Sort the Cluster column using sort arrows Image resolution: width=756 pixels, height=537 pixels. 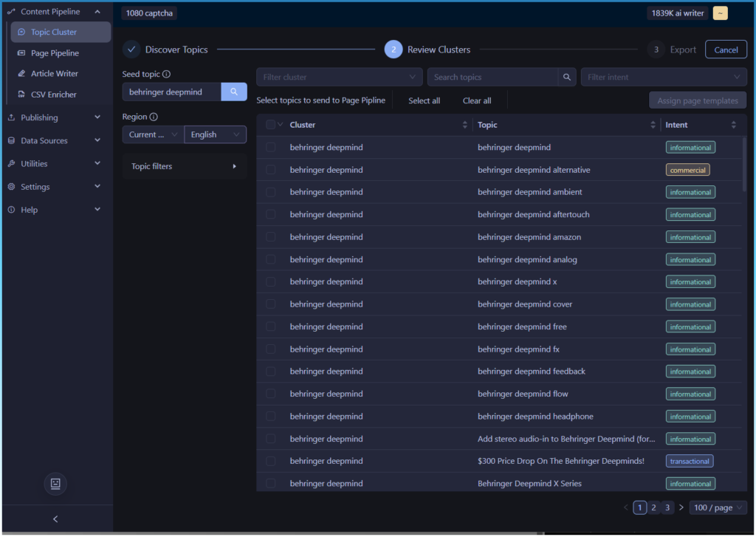coord(464,125)
